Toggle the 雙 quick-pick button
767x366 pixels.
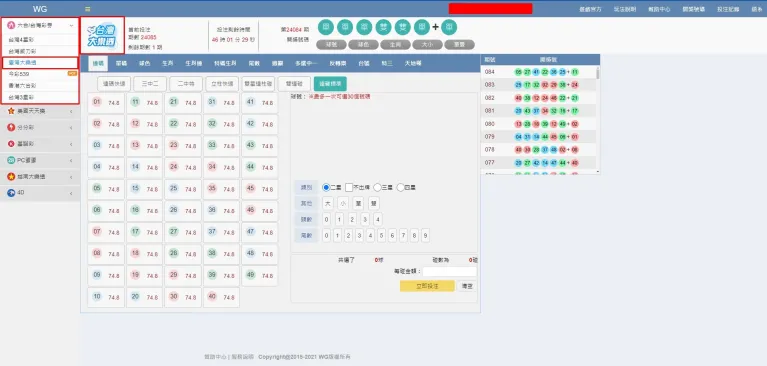coord(374,204)
